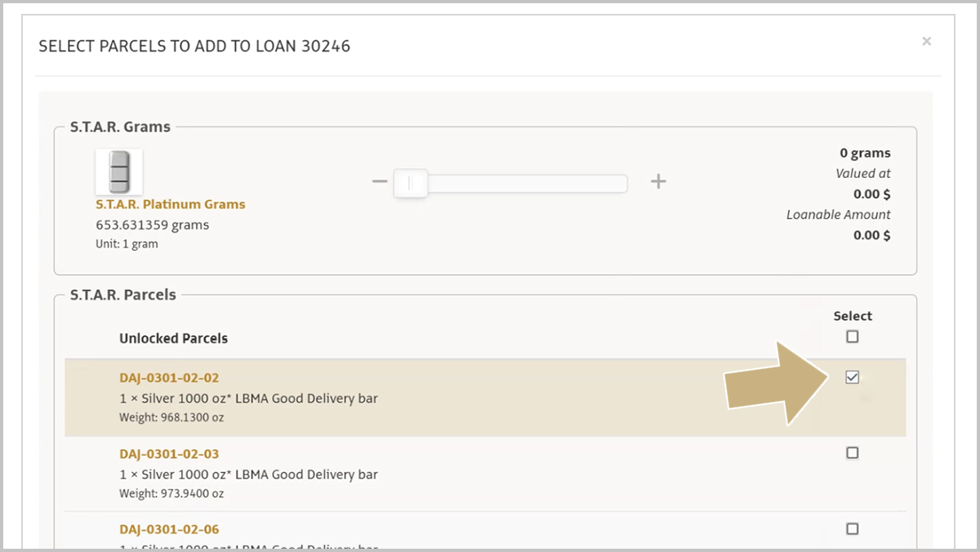Screen dimensions: 980x552
Task: Open the DAJ-0301-02-03 parcel link
Action: click(169, 454)
